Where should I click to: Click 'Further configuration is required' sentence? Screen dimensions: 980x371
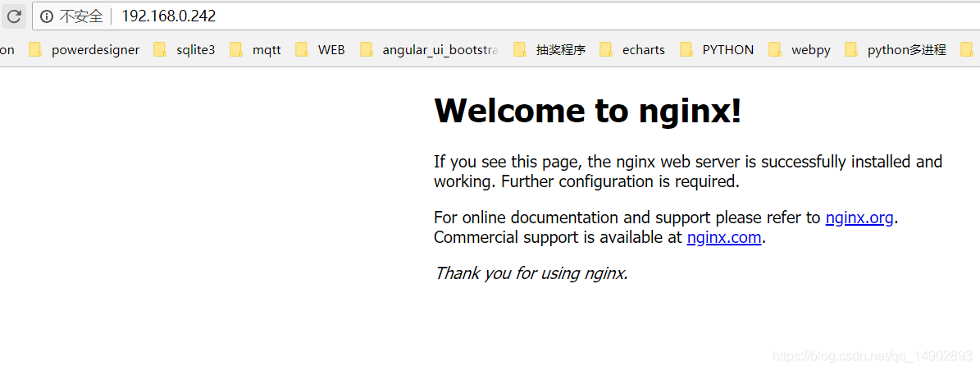[x=621, y=182]
